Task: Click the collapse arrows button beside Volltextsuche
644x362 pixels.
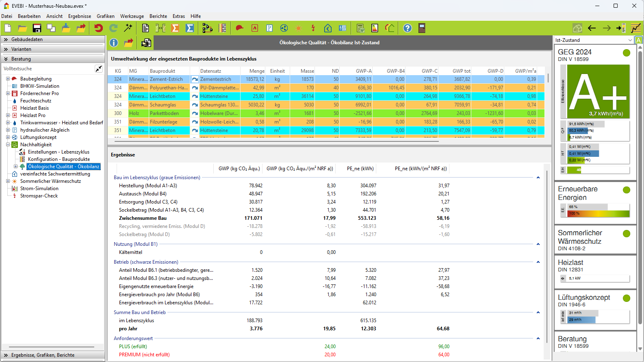Action: pos(99,69)
